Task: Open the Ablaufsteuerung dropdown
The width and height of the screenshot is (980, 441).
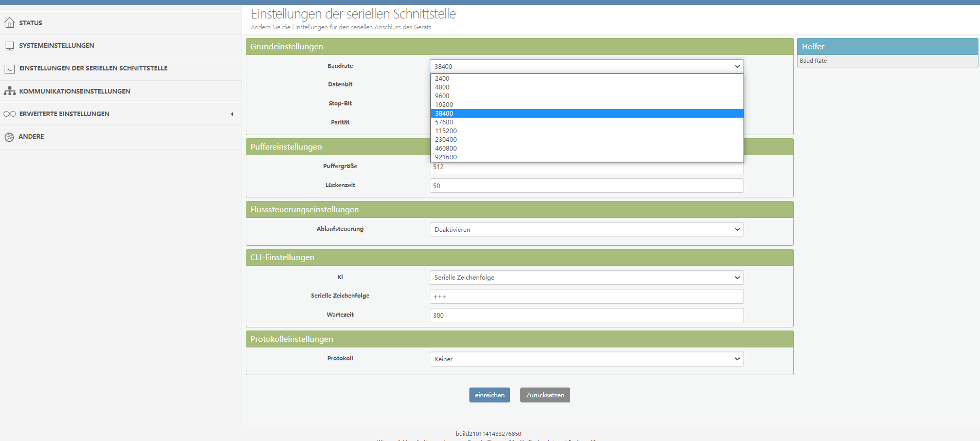Action: [586, 229]
